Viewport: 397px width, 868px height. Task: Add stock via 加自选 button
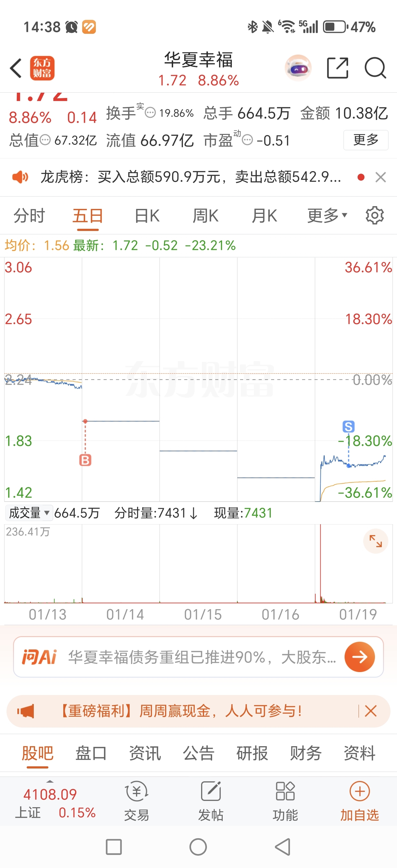359,801
